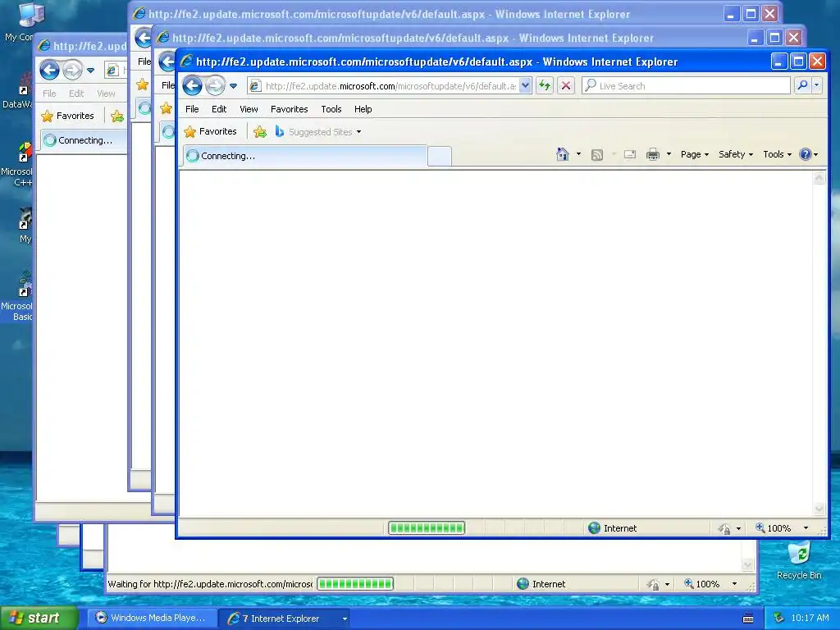Click the address bar URL field

click(384, 85)
